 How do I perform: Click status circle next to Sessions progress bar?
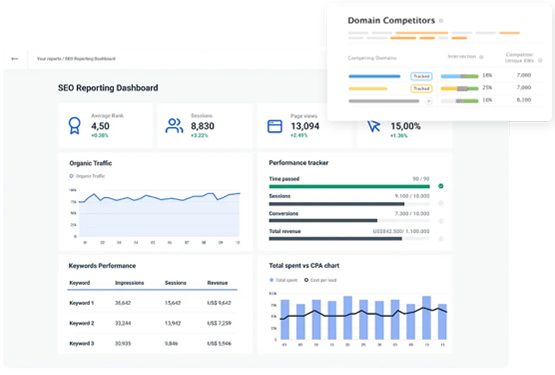441,203
